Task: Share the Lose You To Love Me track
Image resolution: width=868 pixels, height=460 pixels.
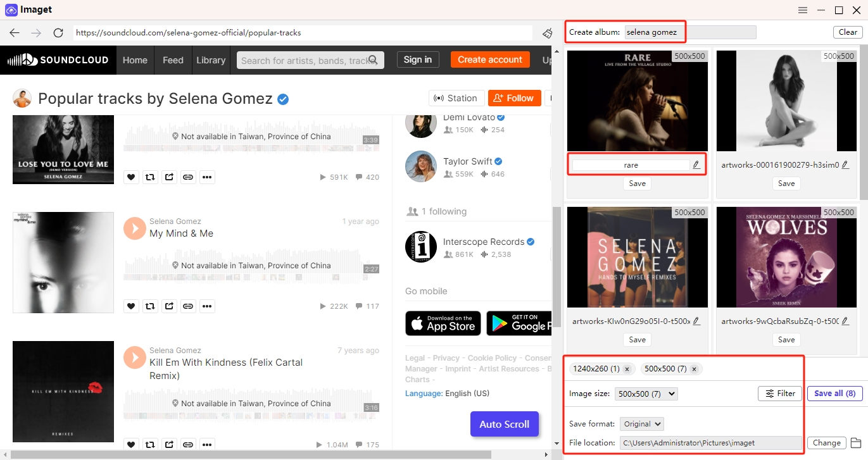Action: coord(169,177)
